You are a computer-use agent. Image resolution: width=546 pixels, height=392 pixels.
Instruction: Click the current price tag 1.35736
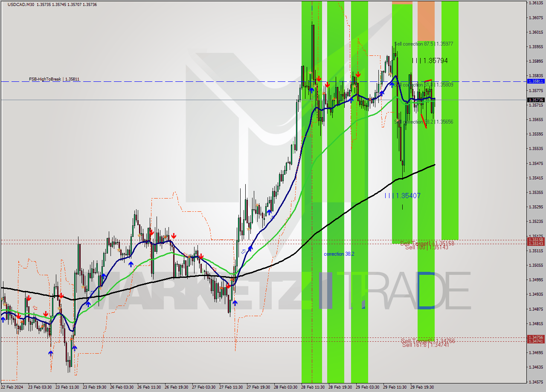pyautogui.click(x=536, y=100)
